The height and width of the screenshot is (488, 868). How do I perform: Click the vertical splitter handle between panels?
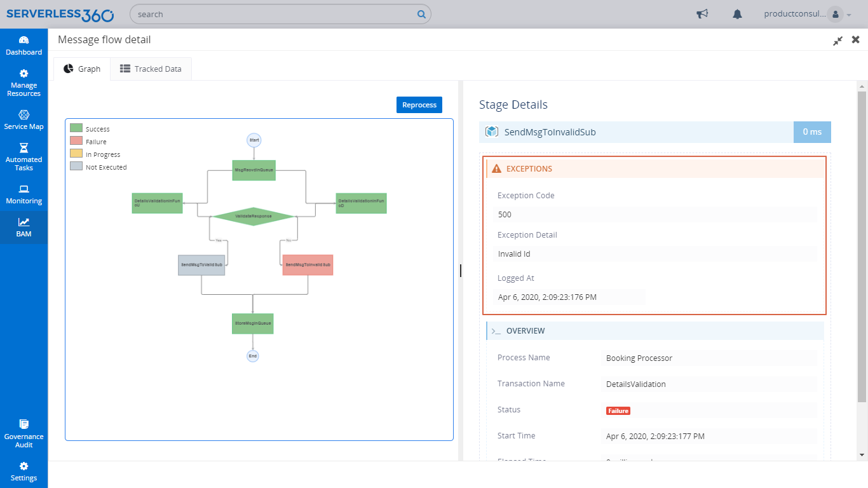[x=461, y=271]
